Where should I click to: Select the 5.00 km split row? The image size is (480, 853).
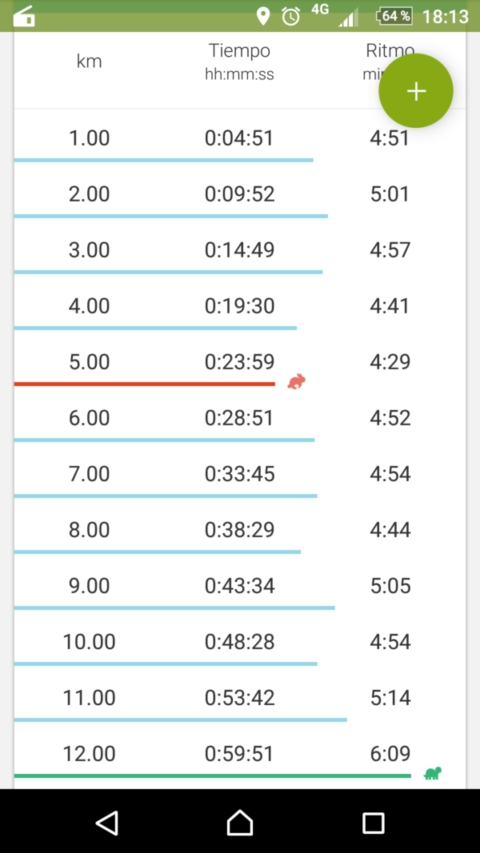[x=240, y=362]
